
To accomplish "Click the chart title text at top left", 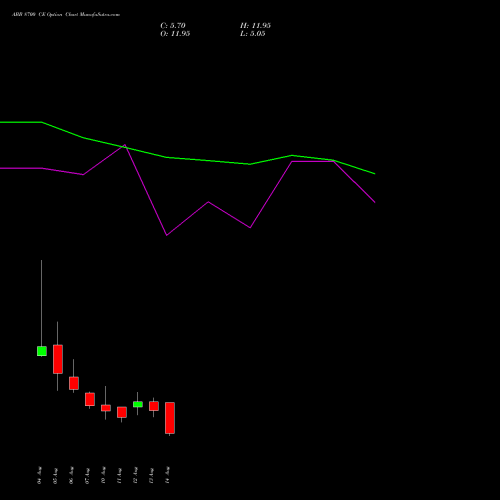I will point(66,15).
